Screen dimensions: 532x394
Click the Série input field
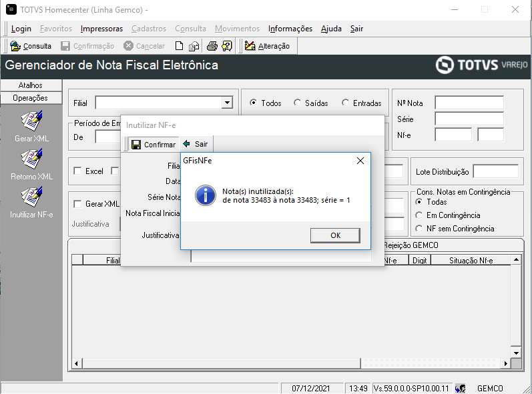point(469,119)
